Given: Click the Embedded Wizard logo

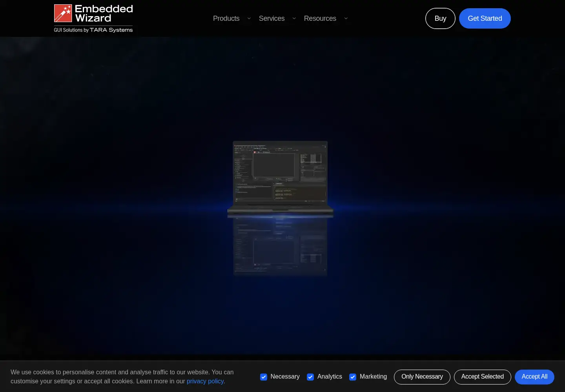Looking at the screenshot, I should [x=93, y=18].
